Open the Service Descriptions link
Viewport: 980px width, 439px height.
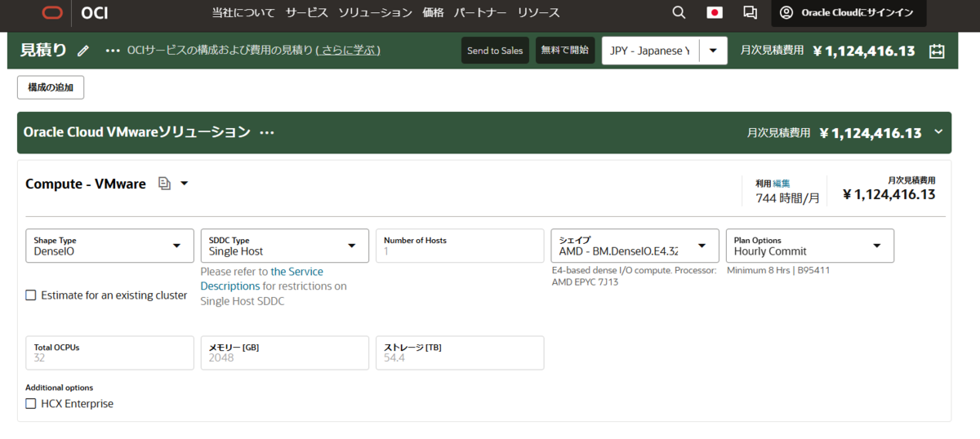pyautogui.click(x=262, y=279)
